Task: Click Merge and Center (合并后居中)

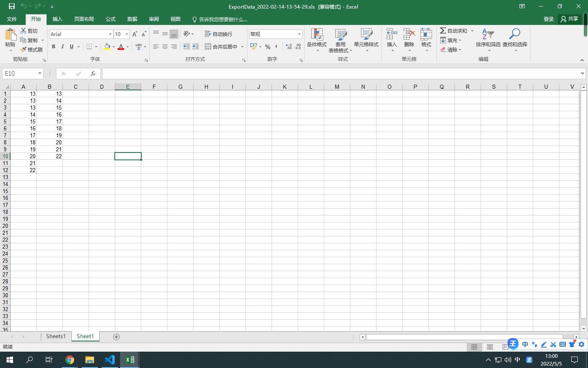Action: tap(221, 47)
